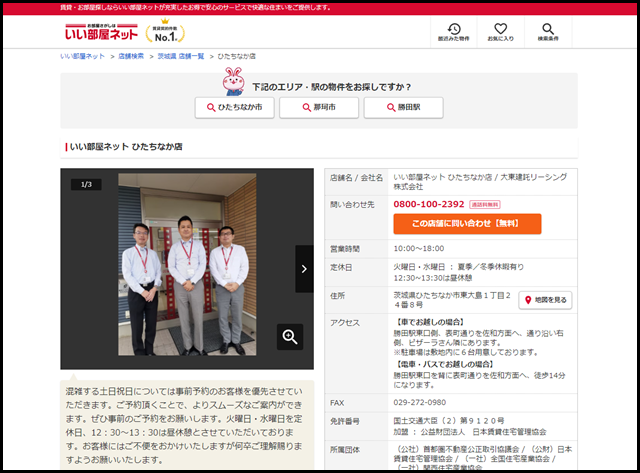
Task: Click the address 茨城県ひたちなか市東大島 text
Action: point(452,300)
